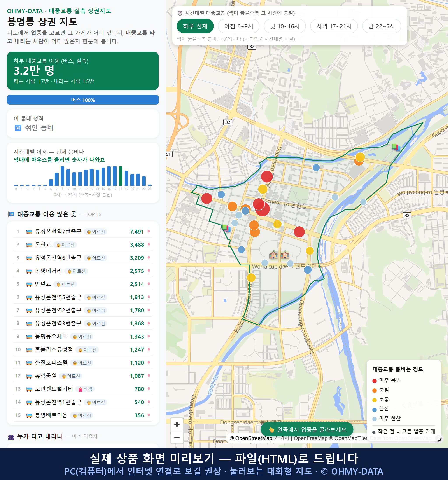Click the left school building icon on map
Screen dimensions: 448x480
tap(273, 255)
